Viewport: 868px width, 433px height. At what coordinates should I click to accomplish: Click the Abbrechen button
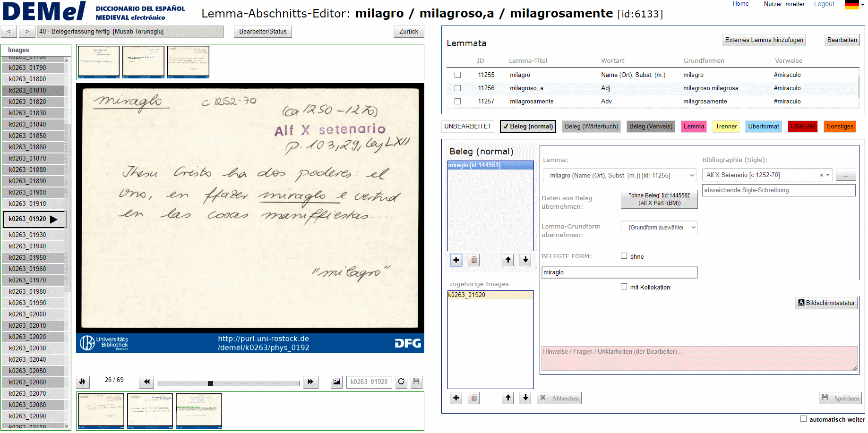point(559,398)
